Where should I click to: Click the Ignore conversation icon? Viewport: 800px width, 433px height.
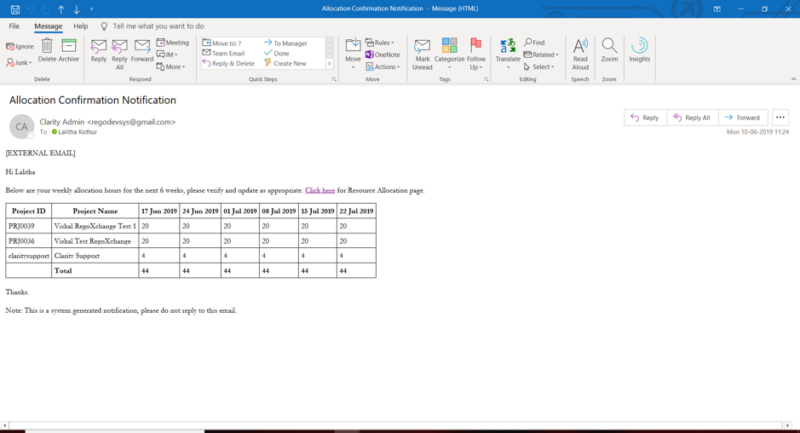click(20, 46)
